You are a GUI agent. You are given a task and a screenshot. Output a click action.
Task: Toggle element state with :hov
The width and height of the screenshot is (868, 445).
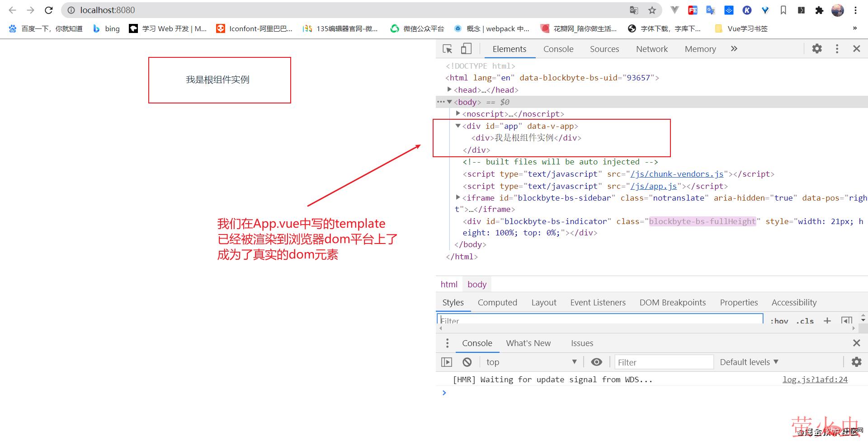coord(779,321)
